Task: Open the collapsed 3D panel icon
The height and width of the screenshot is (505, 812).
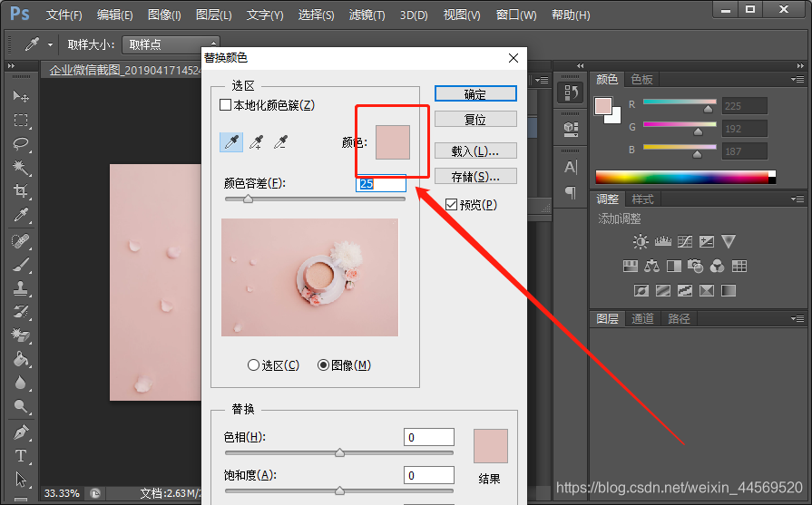Action: point(571,129)
